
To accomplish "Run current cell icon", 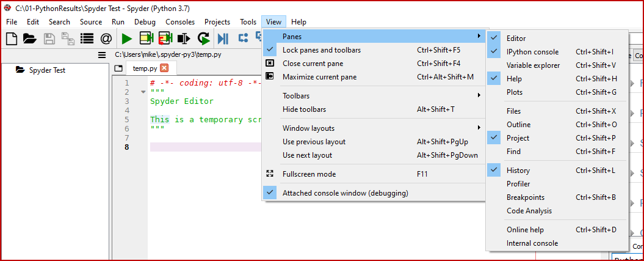I will click(x=147, y=39).
